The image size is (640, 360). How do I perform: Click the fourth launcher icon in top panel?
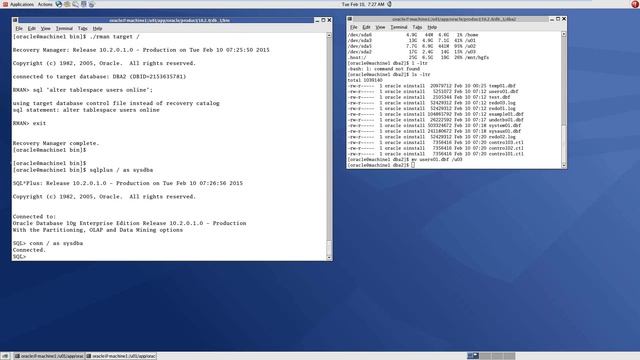83,4
